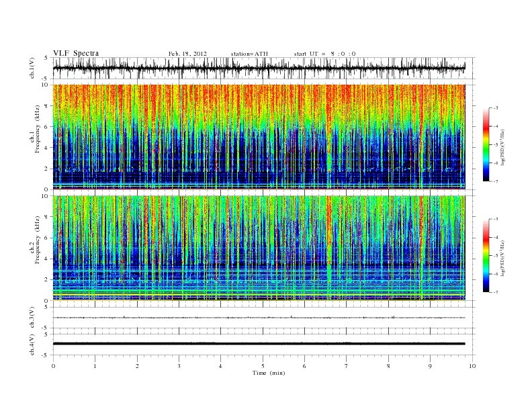Image resolution: width=532 pixels, height=411 pixels.
Task: Click the "-5" label on ch.1 color bar
Action: coord(496,145)
